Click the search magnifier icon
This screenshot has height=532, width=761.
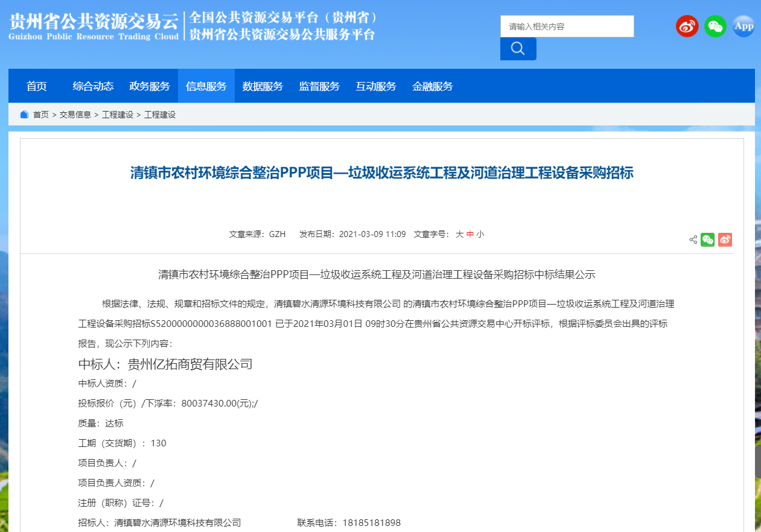(518, 48)
